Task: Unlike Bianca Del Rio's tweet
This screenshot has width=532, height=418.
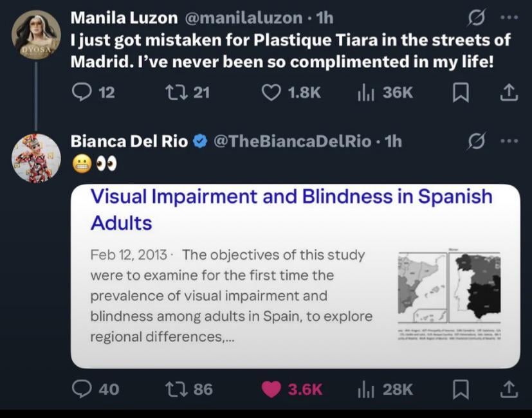Action: (273, 389)
